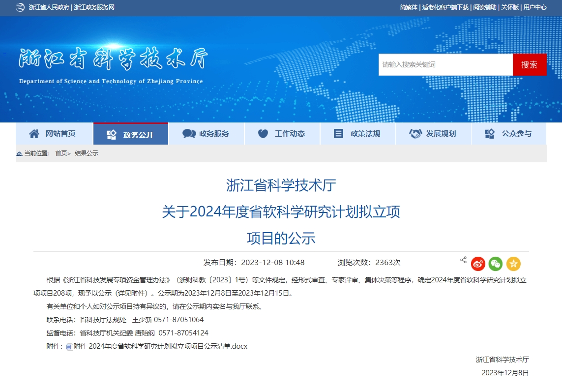
Task: Click the home icon in breadcrumb bar
Action: [x=19, y=153]
